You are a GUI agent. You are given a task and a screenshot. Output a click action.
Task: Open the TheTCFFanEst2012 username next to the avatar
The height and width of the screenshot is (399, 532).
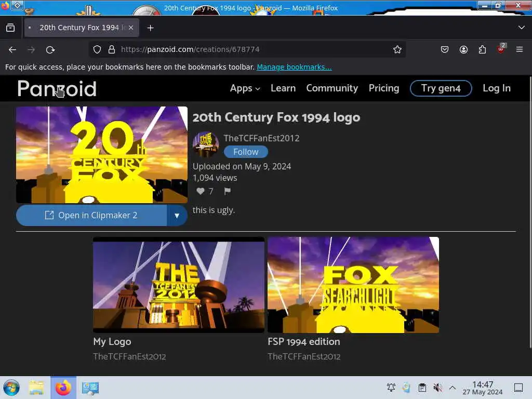coord(261,138)
